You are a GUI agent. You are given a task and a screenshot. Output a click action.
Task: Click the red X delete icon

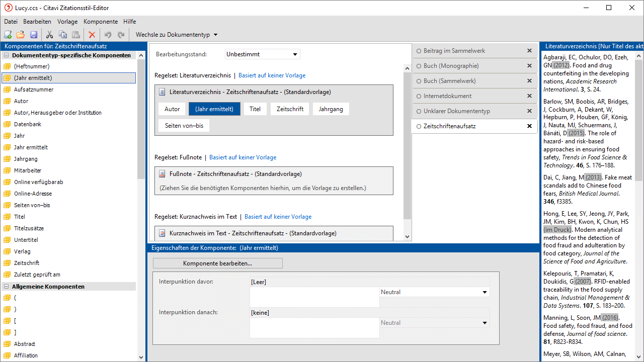pyautogui.click(x=92, y=35)
